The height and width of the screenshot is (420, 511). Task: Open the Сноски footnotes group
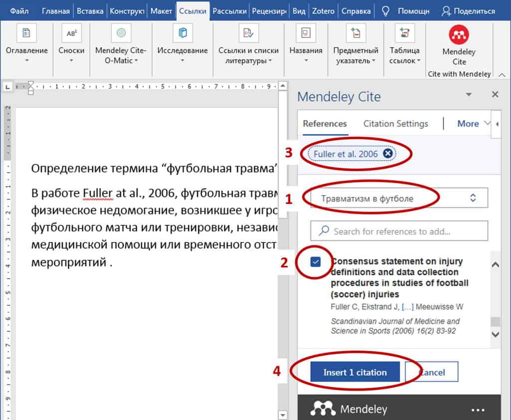coord(71,43)
